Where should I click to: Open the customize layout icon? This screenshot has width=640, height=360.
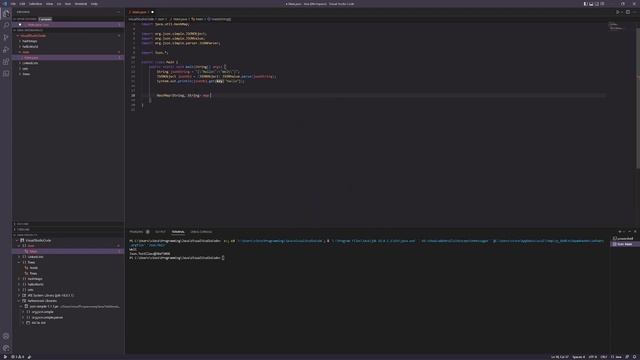[x=602, y=4]
